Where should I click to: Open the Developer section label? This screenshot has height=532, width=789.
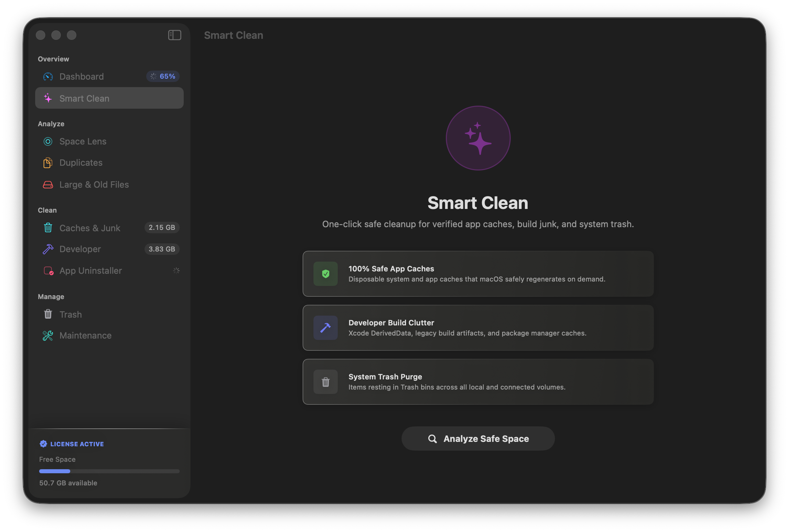[80, 249]
